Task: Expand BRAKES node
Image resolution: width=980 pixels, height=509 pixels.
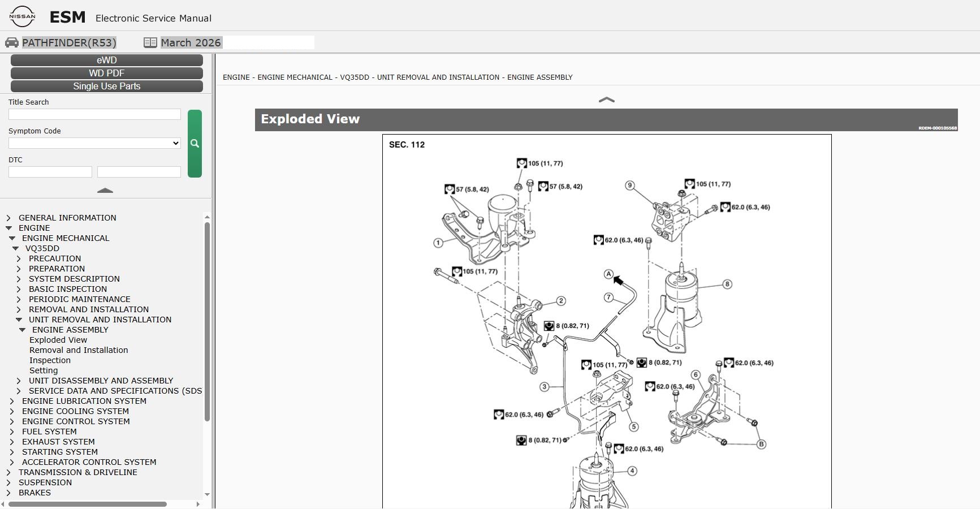Action: (x=8, y=493)
